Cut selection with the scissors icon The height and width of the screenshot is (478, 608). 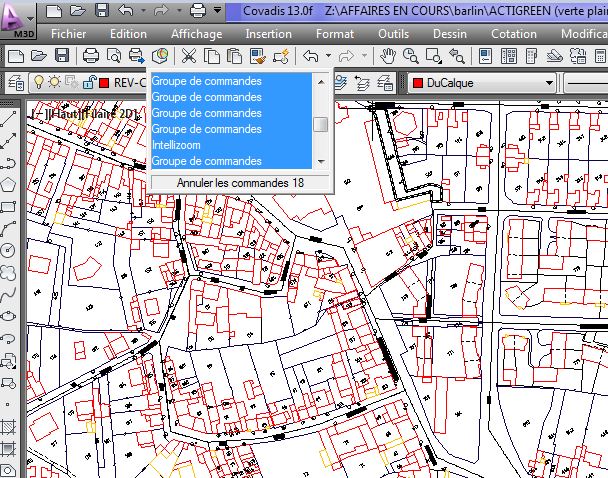(189, 56)
